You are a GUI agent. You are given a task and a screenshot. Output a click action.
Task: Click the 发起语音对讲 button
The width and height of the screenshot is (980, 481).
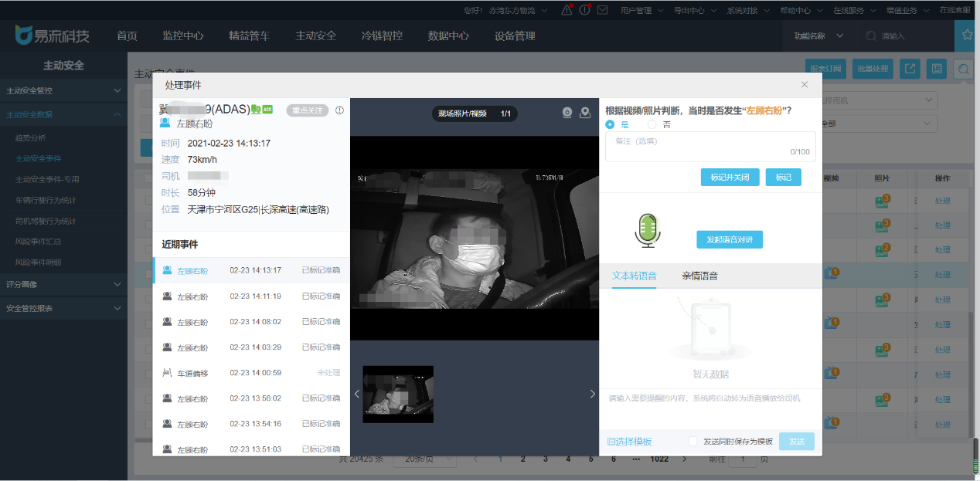(730, 239)
